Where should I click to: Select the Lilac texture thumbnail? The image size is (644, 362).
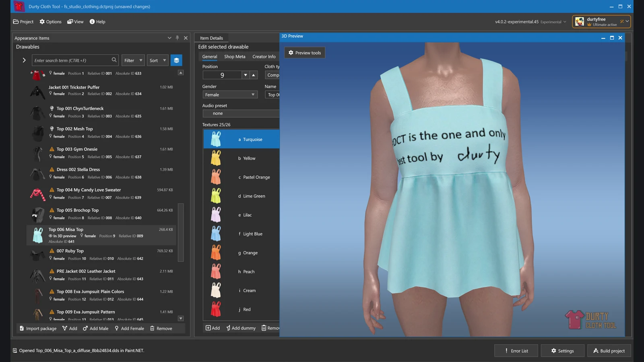click(216, 215)
